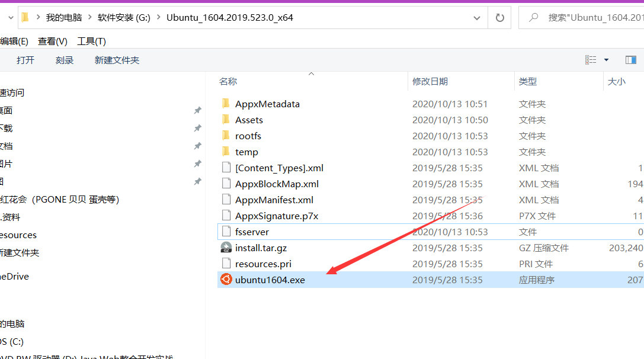Open the 资料 folder in the sidebar
The height and width of the screenshot is (359, 644).
[10, 217]
